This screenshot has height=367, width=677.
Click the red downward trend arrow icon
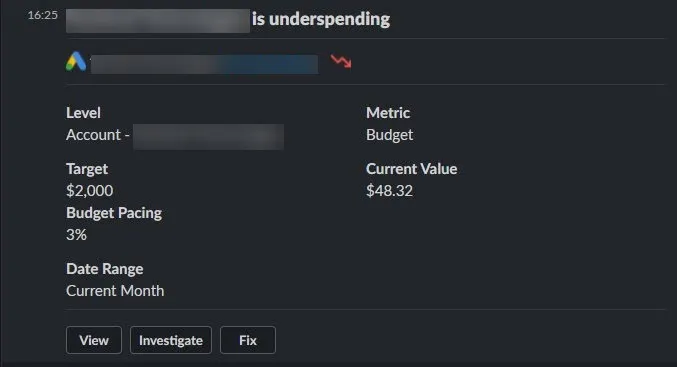tap(341, 61)
